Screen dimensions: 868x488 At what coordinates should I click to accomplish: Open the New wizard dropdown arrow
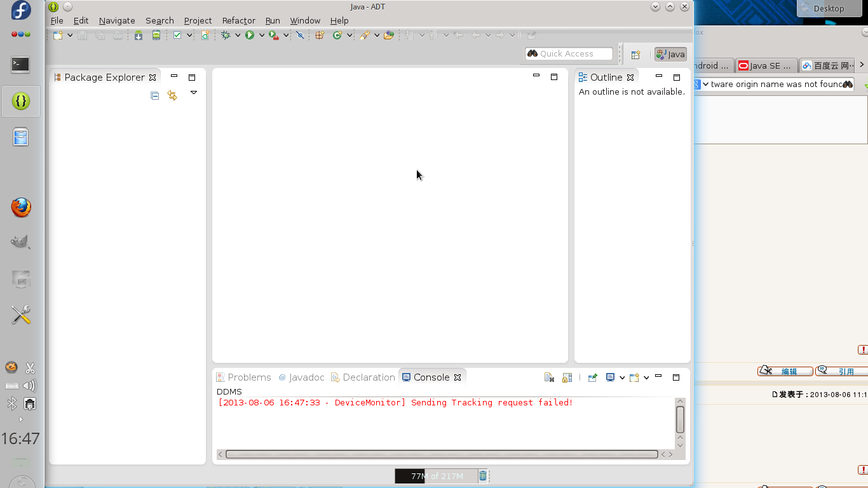69,36
